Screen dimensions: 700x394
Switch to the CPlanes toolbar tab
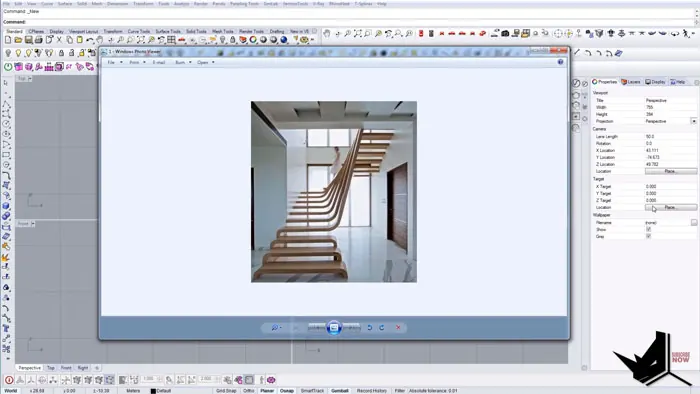36,32
